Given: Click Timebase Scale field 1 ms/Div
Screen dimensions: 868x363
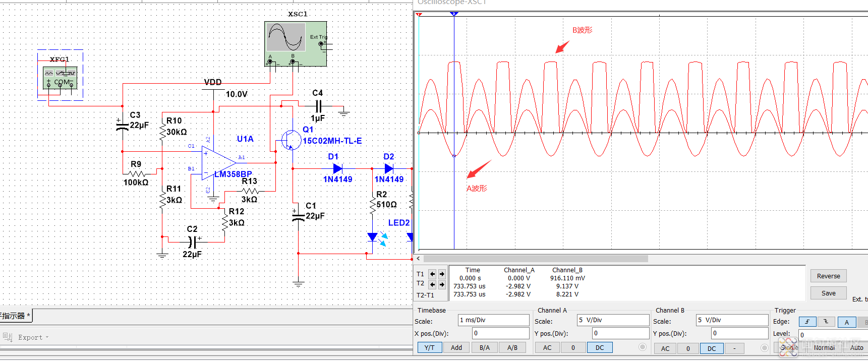Looking at the screenshot, I should [493, 320].
